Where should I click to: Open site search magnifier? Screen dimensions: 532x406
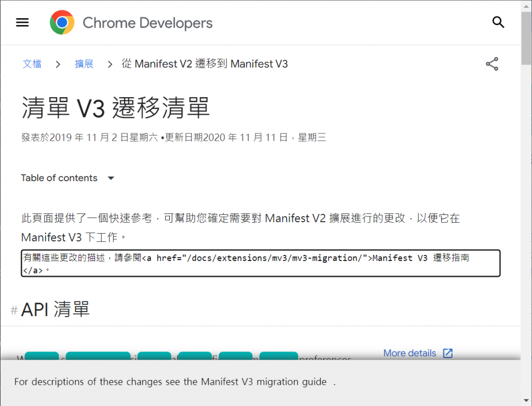coord(498,22)
